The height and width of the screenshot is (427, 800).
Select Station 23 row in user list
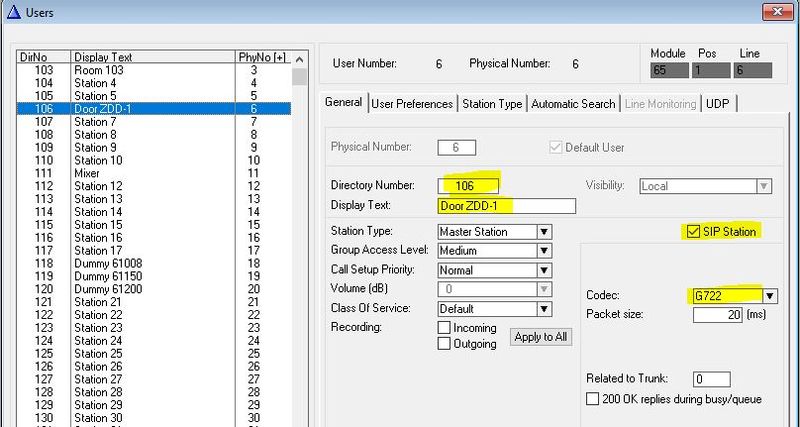pyautogui.click(x=154, y=328)
